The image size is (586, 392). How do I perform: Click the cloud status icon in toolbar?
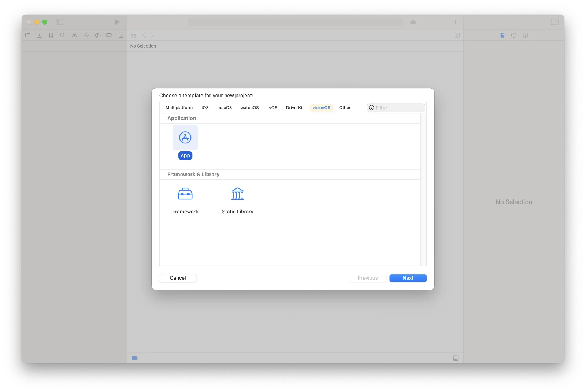(x=413, y=22)
